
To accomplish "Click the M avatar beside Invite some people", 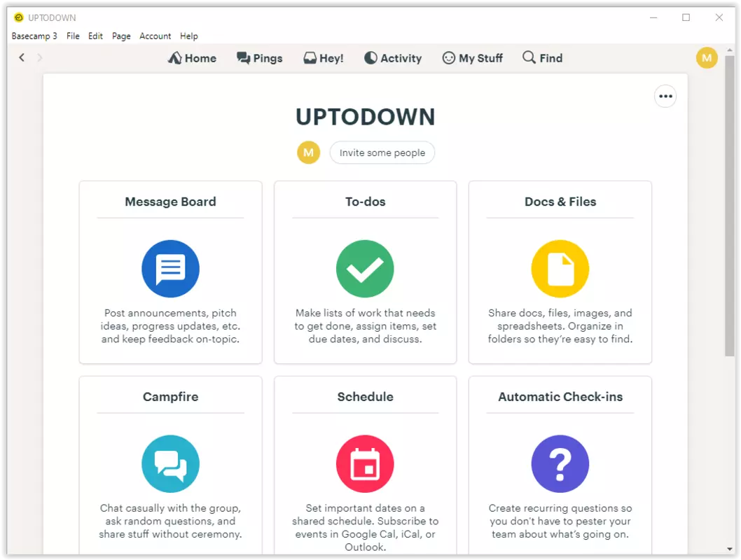I will tap(308, 153).
